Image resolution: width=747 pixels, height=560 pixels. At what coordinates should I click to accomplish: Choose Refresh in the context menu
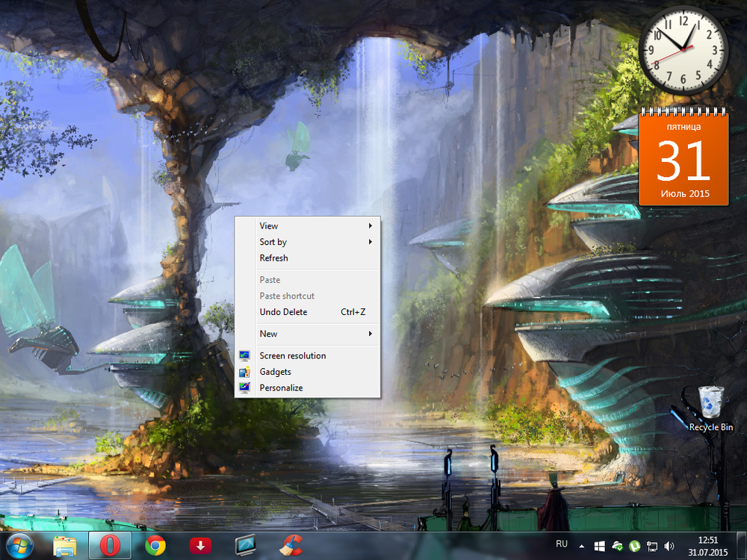tap(273, 258)
